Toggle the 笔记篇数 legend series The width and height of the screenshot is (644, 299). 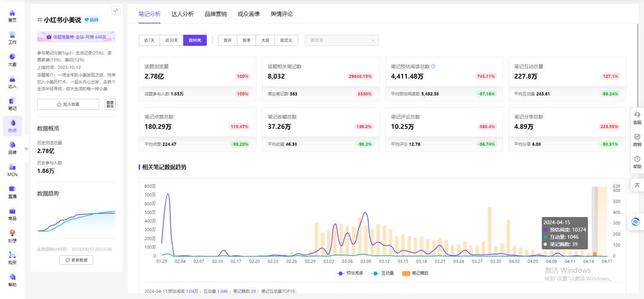[x=418, y=273]
